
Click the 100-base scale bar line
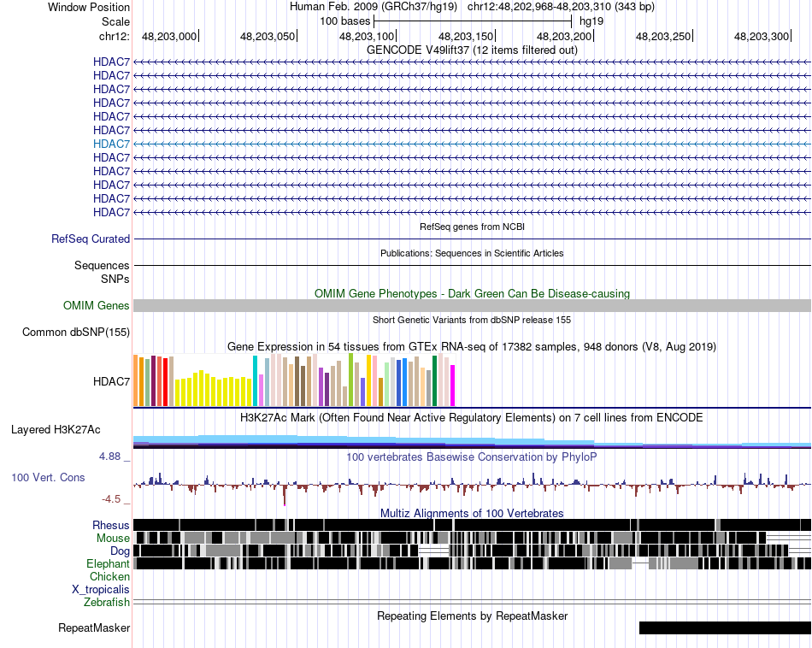[473, 21]
